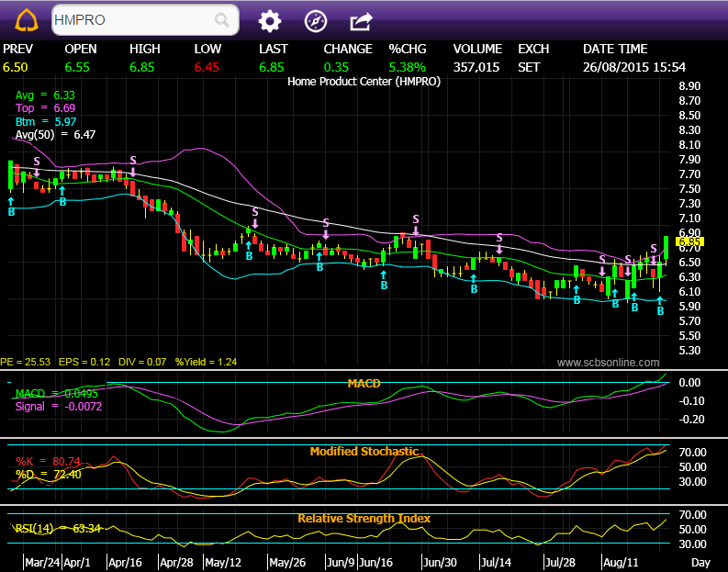Click the LOW value 6.45

(207, 67)
